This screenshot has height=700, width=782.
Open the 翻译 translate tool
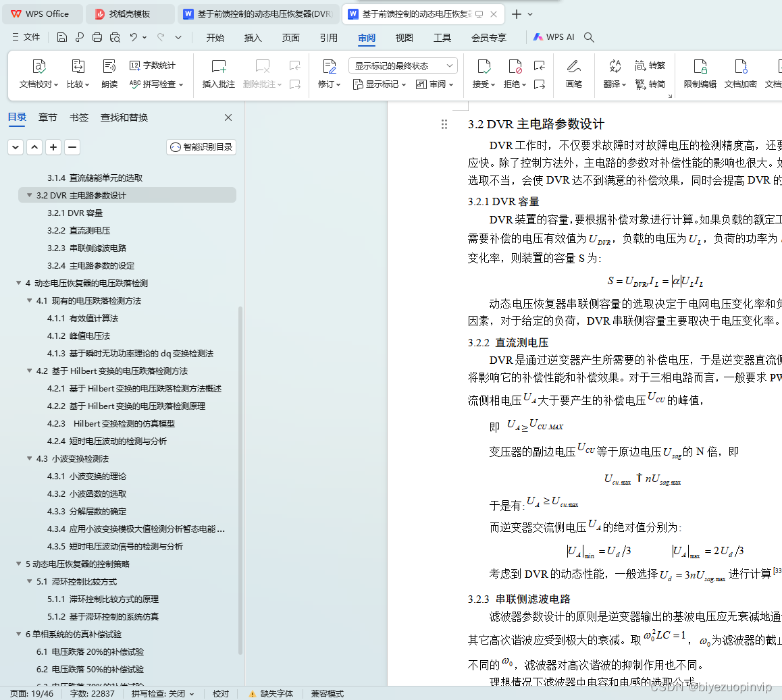615,74
